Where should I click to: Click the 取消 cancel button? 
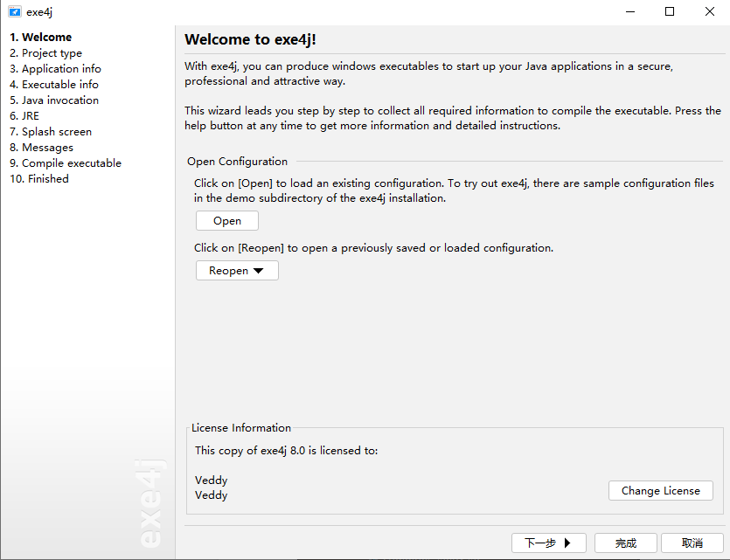tap(692, 543)
